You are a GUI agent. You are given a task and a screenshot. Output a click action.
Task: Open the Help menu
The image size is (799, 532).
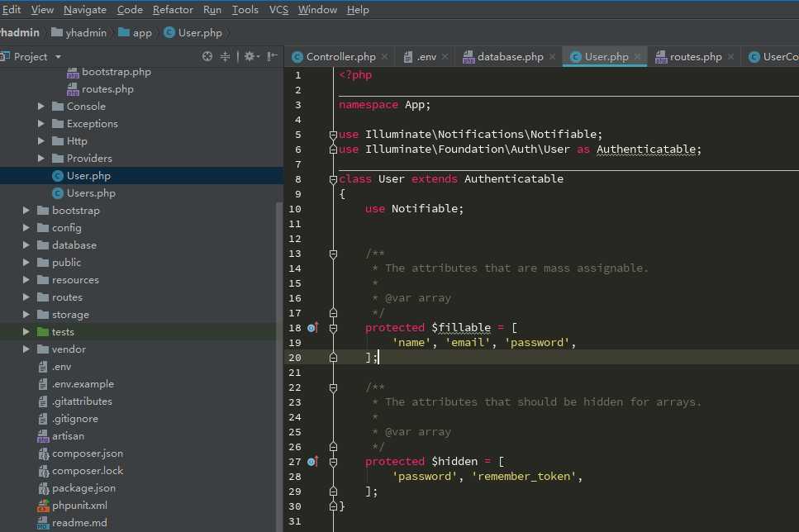tap(358, 10)
